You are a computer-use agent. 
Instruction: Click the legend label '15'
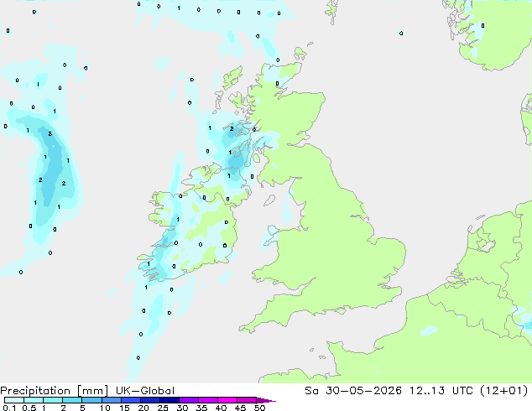[124, 408]
